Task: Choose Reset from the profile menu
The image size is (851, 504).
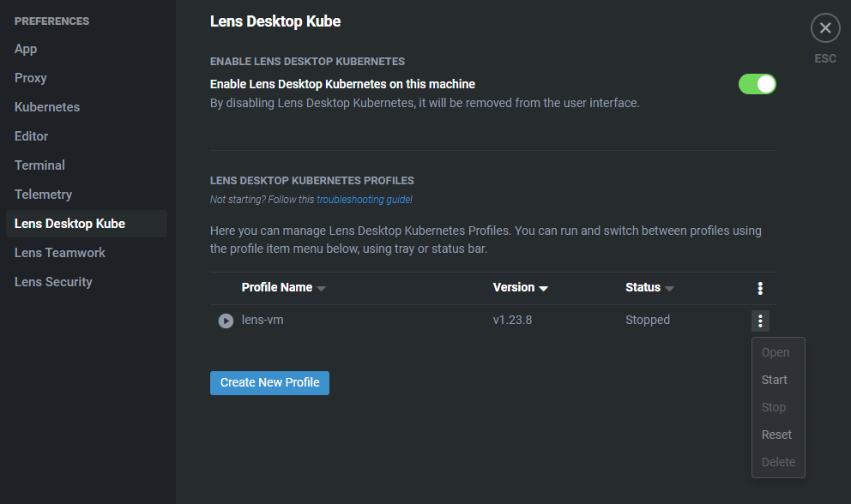Action: (778, 435)
